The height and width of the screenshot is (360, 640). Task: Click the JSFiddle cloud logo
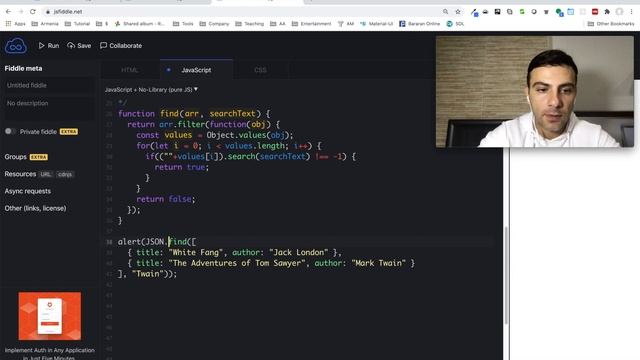point(16,45)
